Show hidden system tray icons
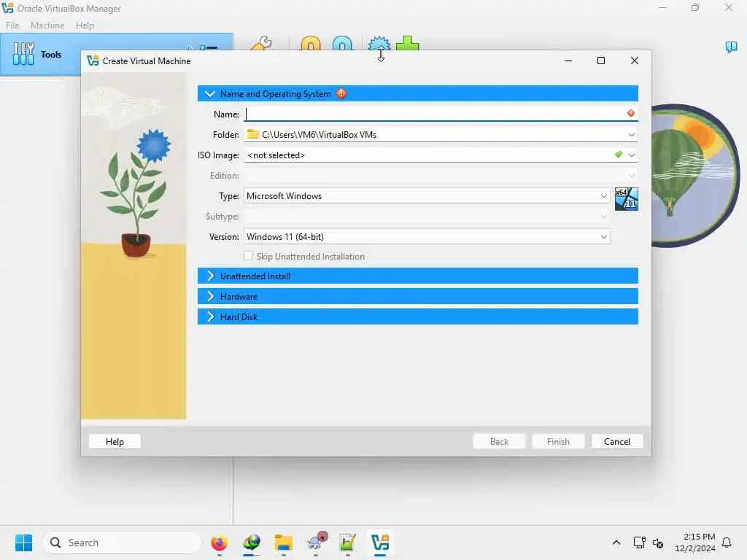 616,542
